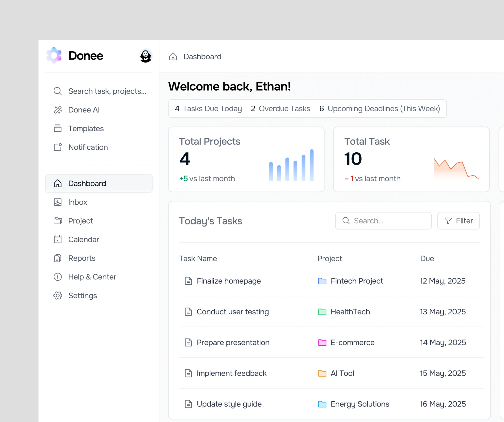
Task: Click the Total Task line chart
Action: (x=457, y=169)
